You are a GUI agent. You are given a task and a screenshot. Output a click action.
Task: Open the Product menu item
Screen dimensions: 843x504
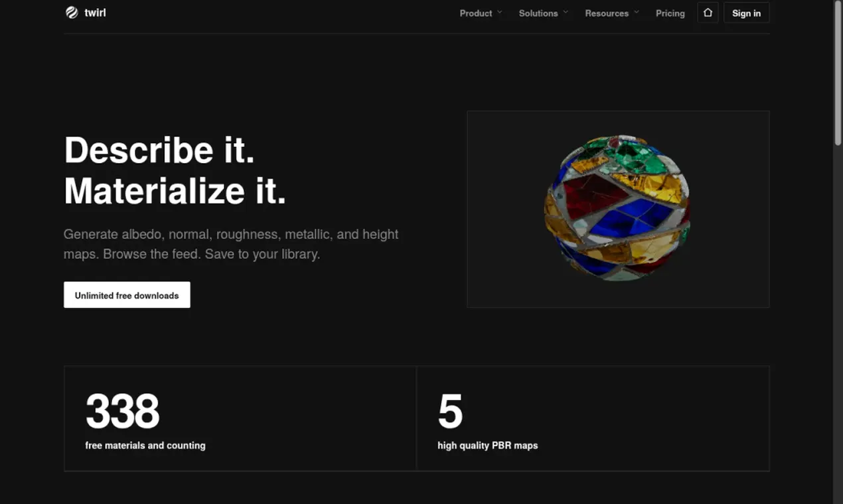click(x=476, y=13)
